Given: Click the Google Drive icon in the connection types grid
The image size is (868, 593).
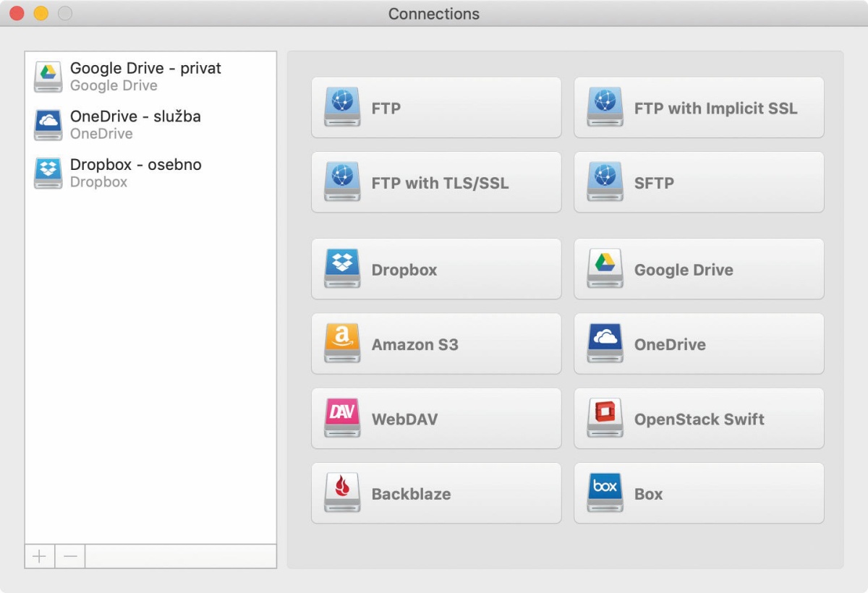Looking at the screenshot, I should 605,269.
